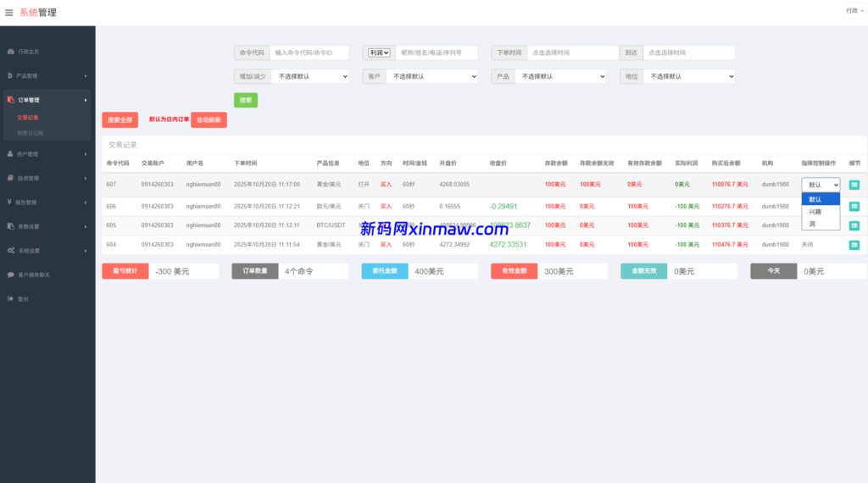Toggle the hamburger sidebar menu icon
This screenshot has height=483, width=868.
8,13
